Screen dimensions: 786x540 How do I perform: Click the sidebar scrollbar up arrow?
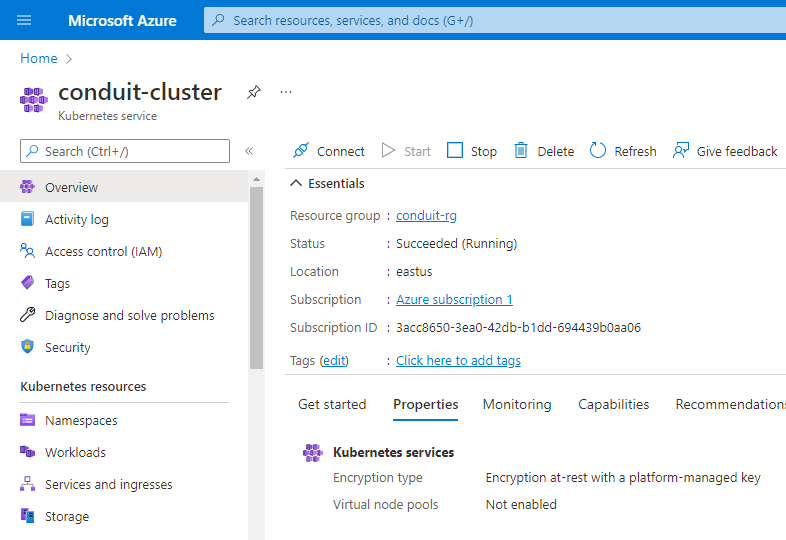point(256,179)
